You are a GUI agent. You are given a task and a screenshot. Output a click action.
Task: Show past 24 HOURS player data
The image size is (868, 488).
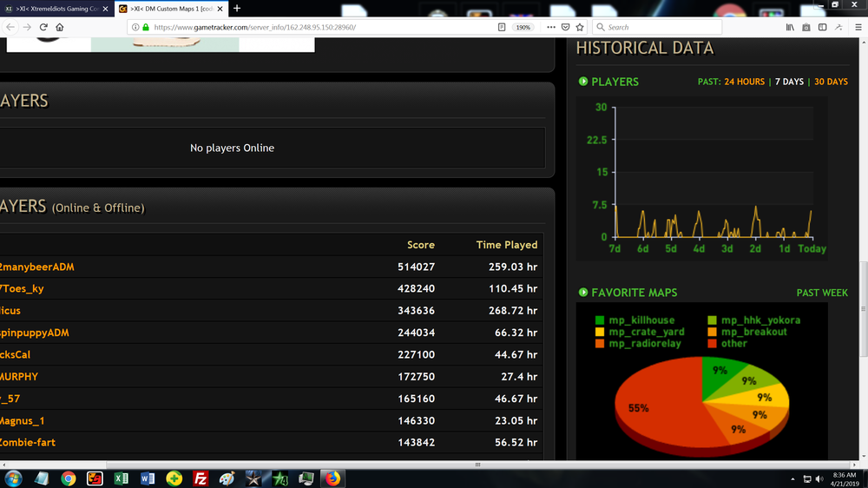point(745,82)
